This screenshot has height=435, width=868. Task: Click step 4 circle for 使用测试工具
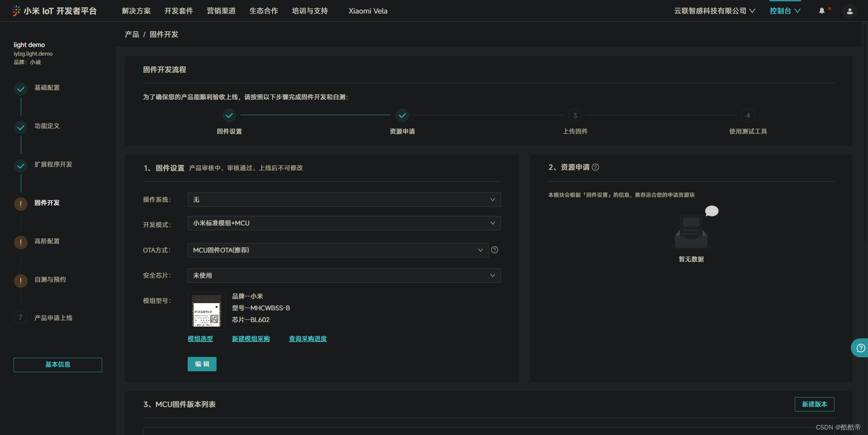[748, 115]
